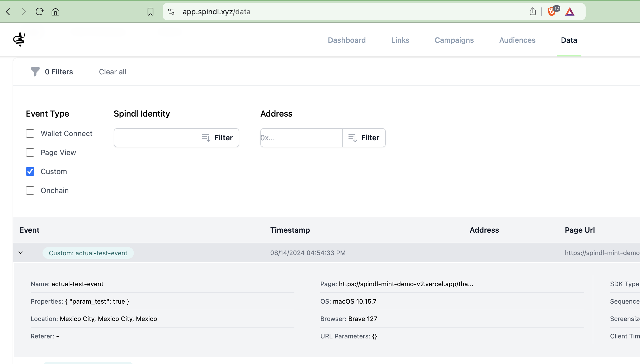This screenshot has width=640, height=364.
Task: Click the OS: macOS 10.15.7 detail
Action: point(348,301)
